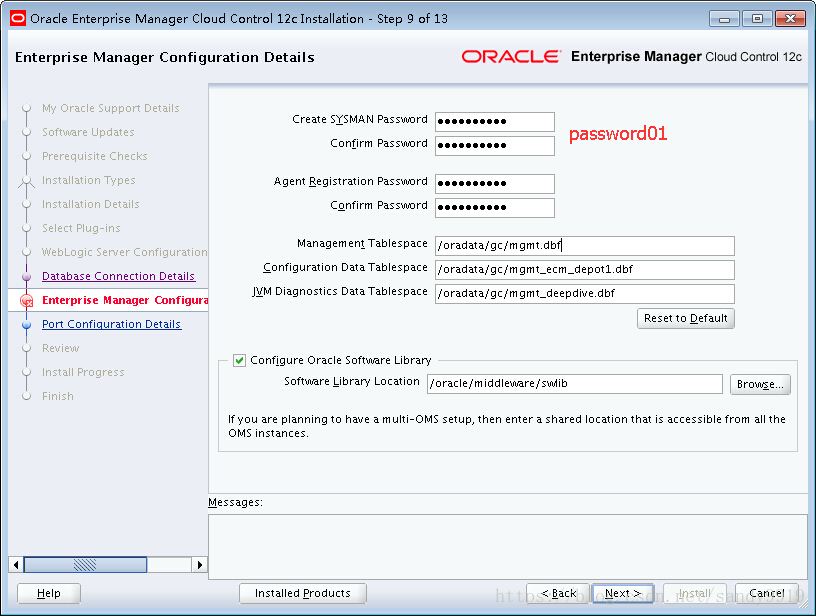Click the Review step
The image size is (816, 616).
61,348
